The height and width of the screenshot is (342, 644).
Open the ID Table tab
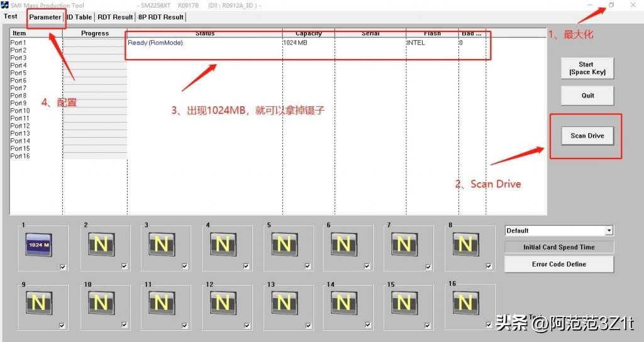click(79, 17)
